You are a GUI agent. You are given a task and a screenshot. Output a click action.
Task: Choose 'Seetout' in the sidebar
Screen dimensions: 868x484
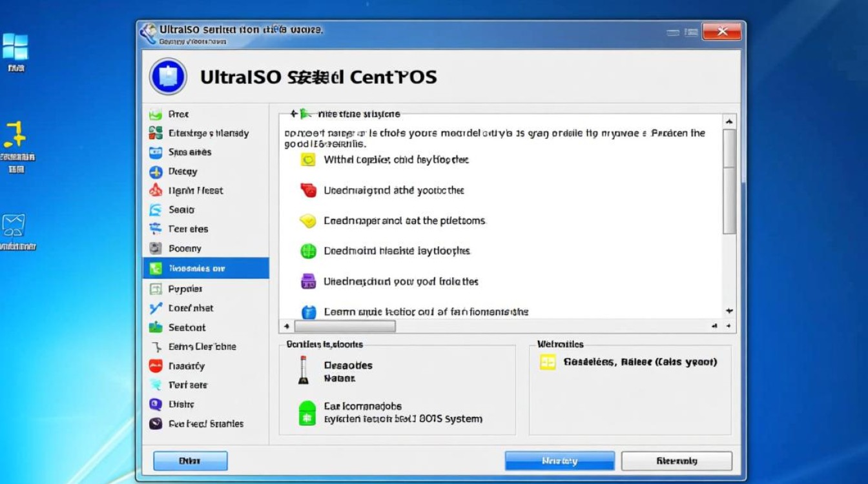click(x=187, y=327)
